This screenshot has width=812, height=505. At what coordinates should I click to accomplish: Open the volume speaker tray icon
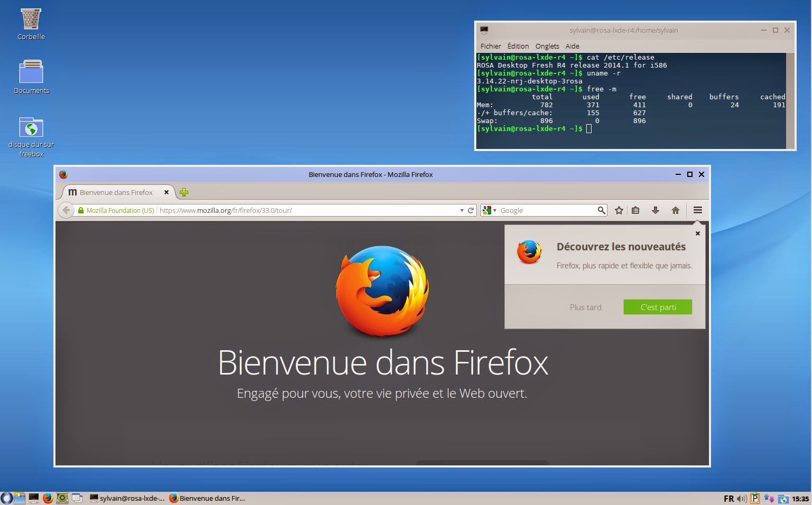click(742, 499)
